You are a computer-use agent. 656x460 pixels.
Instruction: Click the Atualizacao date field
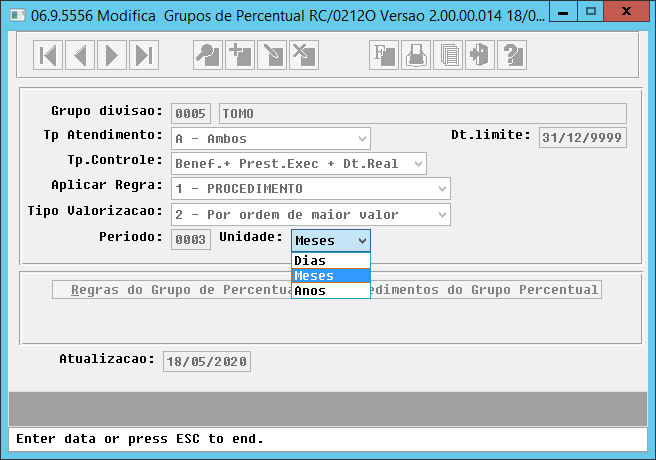click(207, 361)
